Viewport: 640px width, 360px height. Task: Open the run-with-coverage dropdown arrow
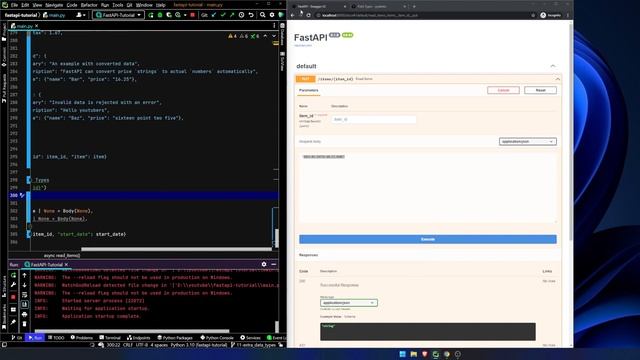(185, 15)
